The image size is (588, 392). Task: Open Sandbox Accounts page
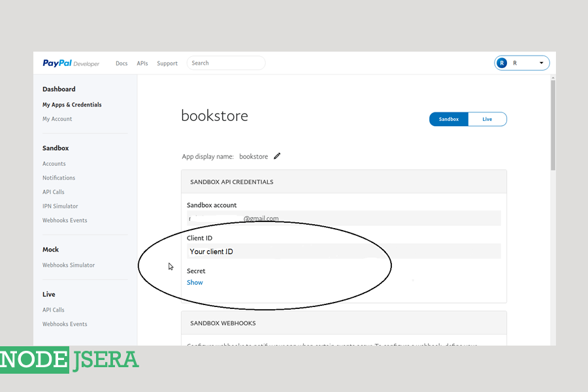tap(54, 164)
